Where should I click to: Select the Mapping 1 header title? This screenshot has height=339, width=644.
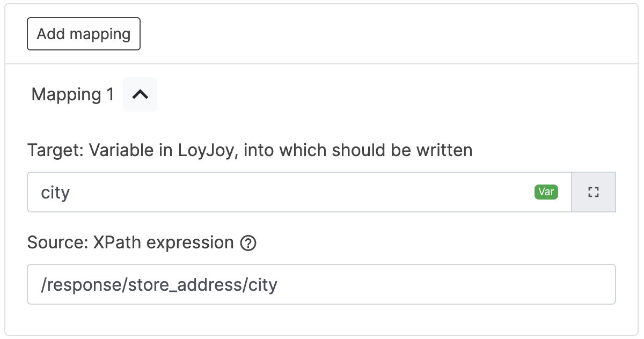click(x=73, y=94)
